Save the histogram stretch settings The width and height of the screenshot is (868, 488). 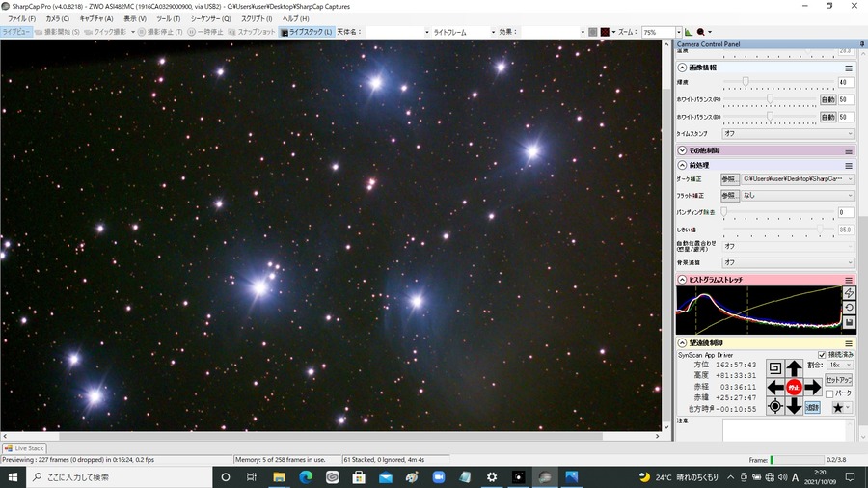point(849,322)
